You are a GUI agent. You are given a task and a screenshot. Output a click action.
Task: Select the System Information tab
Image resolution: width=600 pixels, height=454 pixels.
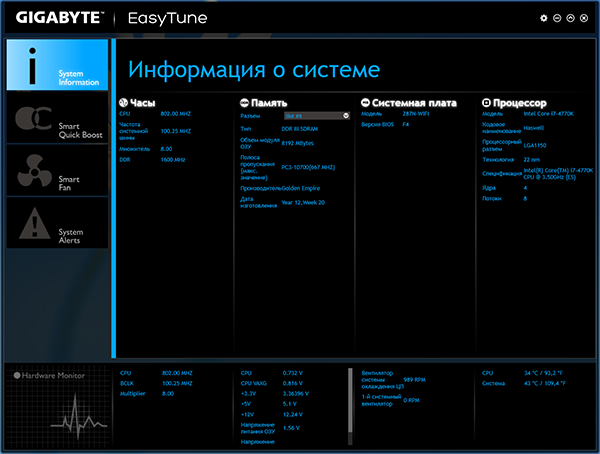tap(57, 65)
